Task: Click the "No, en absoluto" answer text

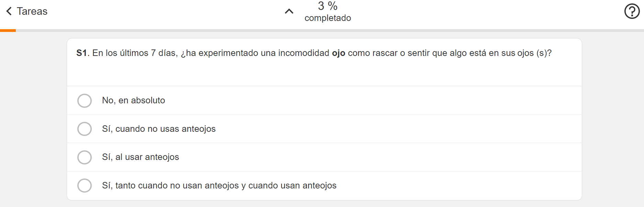Action: (133, 100)
